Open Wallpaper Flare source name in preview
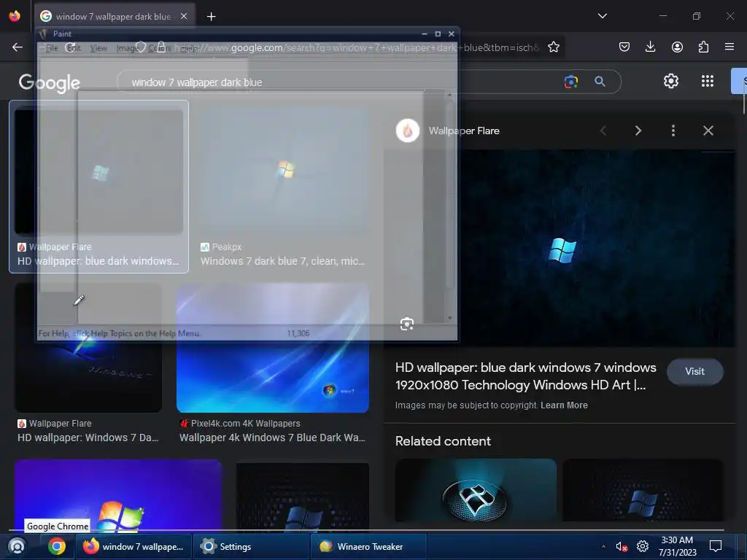The height and width of the screenshot is (560, 747). 464,131
